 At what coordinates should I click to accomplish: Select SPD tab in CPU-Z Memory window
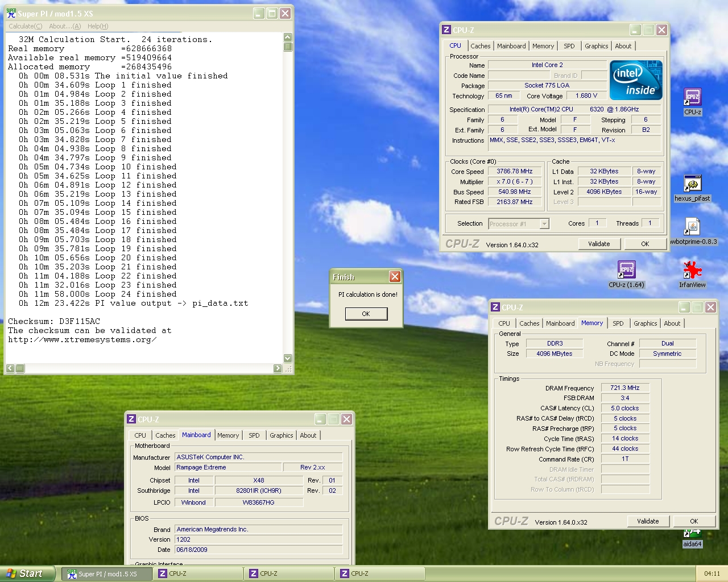pos(618,324)
